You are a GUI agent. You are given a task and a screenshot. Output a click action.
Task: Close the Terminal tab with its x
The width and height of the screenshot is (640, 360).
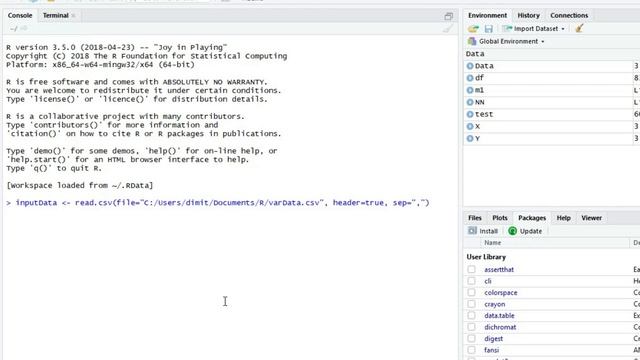pyautogui.click(x=73, y=16)
